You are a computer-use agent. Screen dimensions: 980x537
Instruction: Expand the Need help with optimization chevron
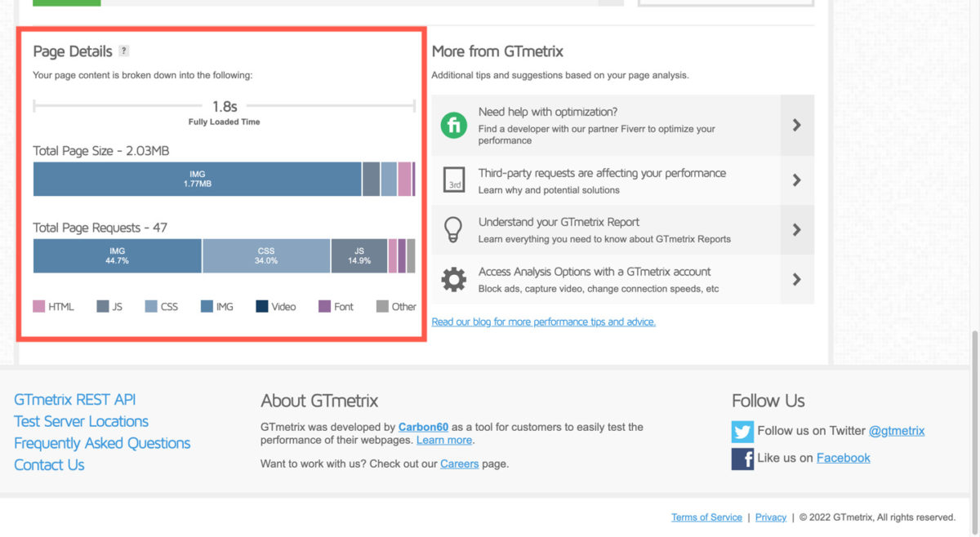pyautogui.click(x=797, y=125)
